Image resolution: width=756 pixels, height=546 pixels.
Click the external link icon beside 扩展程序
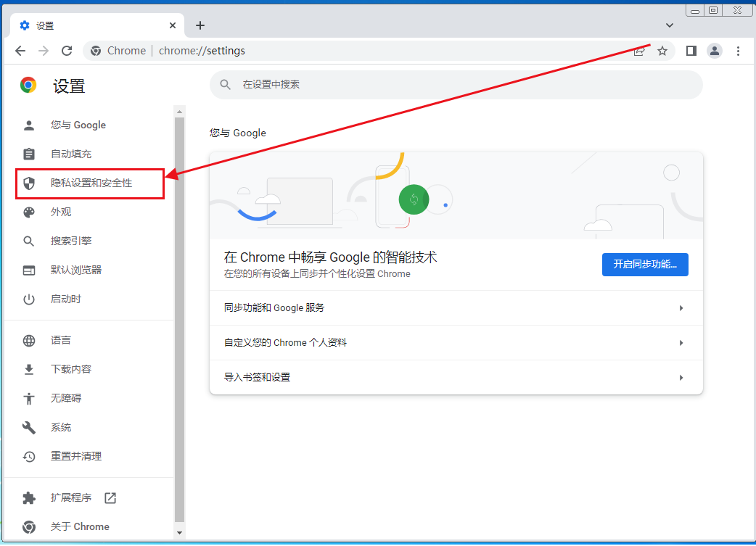110,498
